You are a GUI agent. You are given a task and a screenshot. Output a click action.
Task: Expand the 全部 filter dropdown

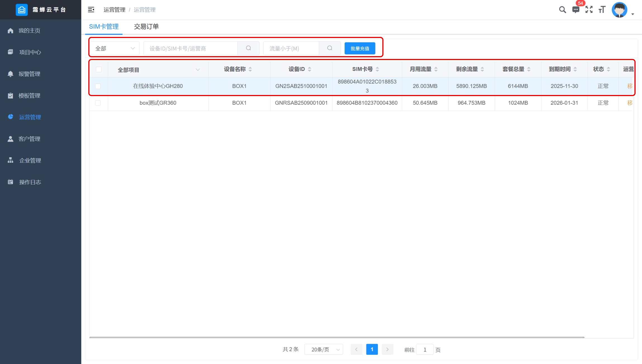pos(115,48)
